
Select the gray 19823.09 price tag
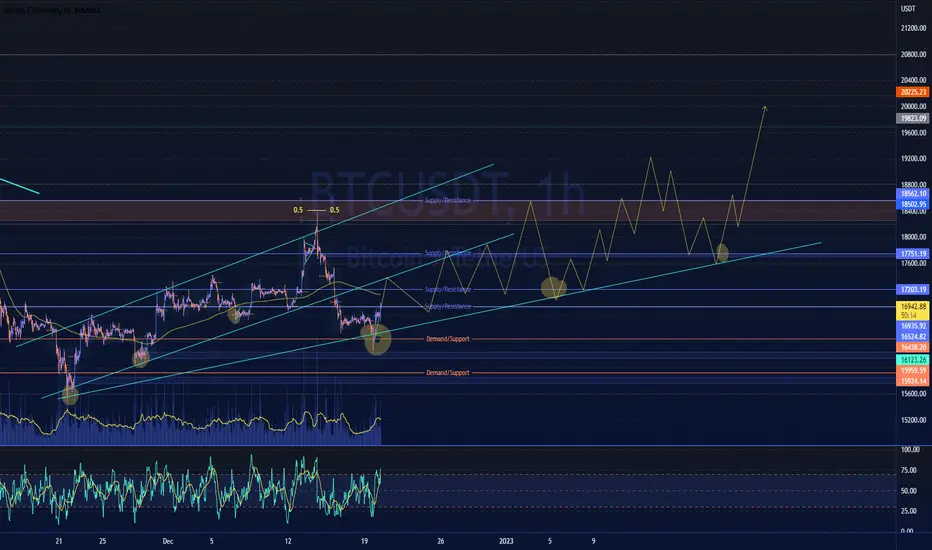pos(912,118)
